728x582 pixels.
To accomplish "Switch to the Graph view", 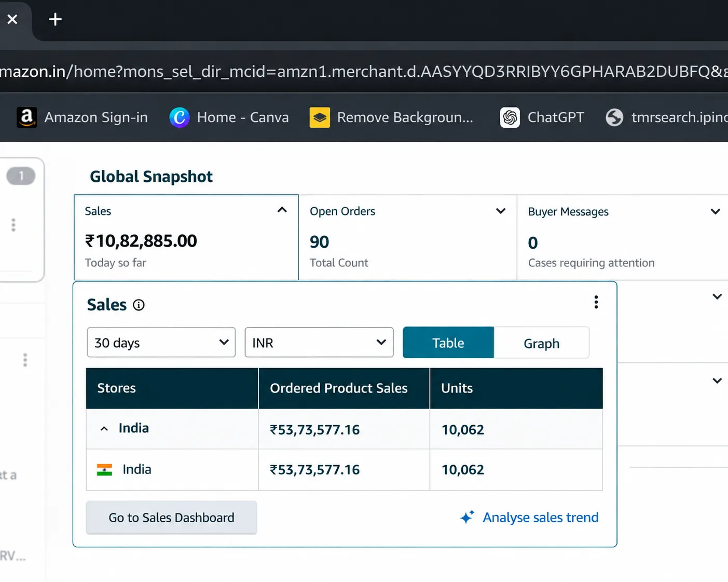I will pos(541,343).
